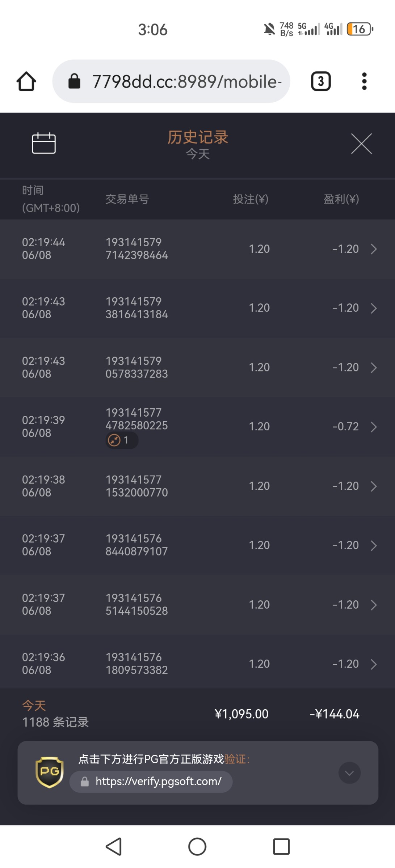Viewport: 395px width, 868px height.
Task: Collapse the PG verification banner chevron
Action: tap(349, 773)
